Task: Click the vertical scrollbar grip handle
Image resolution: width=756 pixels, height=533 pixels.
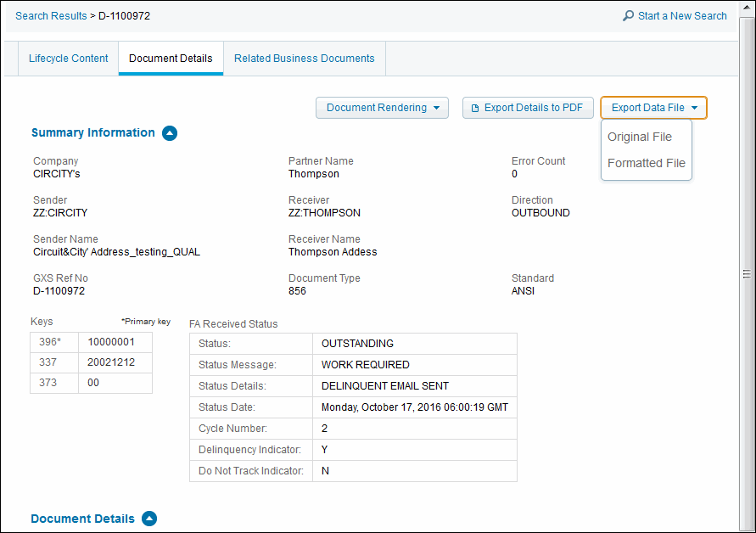Action: tap(748, 274)
